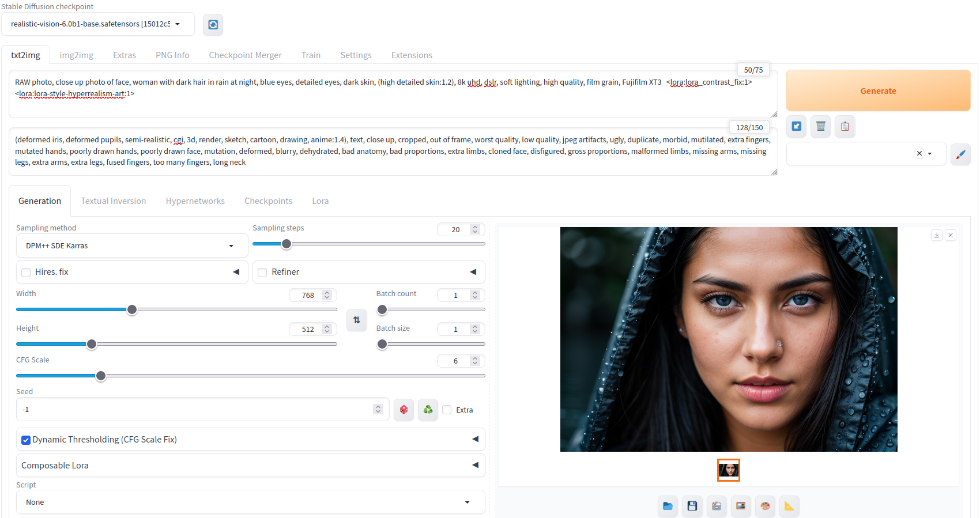
Task: Click the CFG Scale slider handle
Action: click(x=101, y=376)
